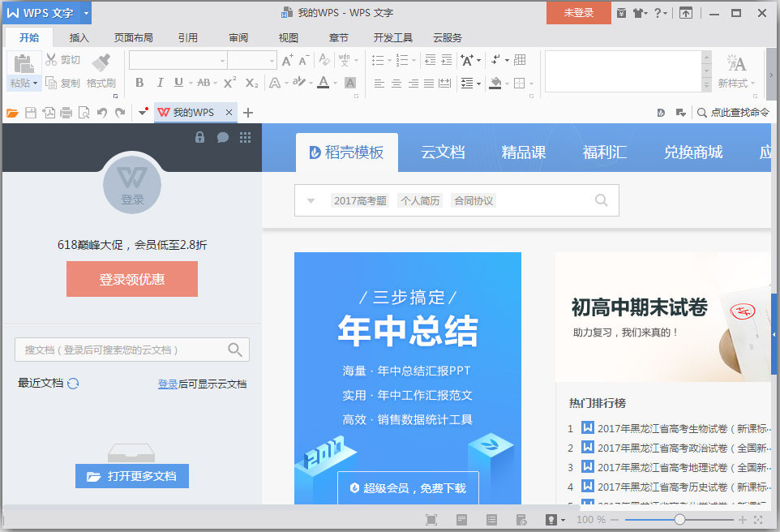Viewport: 780px width, 532px height.
Task: Click the Bulleted list icon
Action: 378,60
